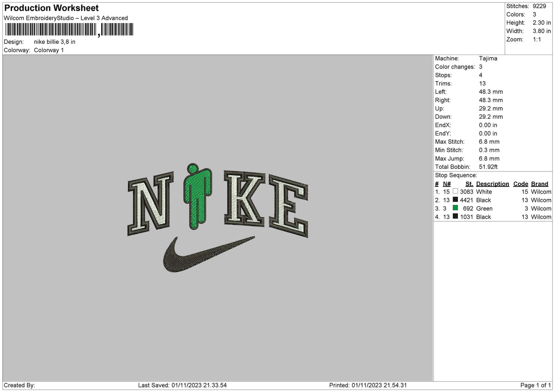Click the Up value '29.2 mm'
This screenshot has height=392, width=555.
pyautogui.click(x=491, y=108)
